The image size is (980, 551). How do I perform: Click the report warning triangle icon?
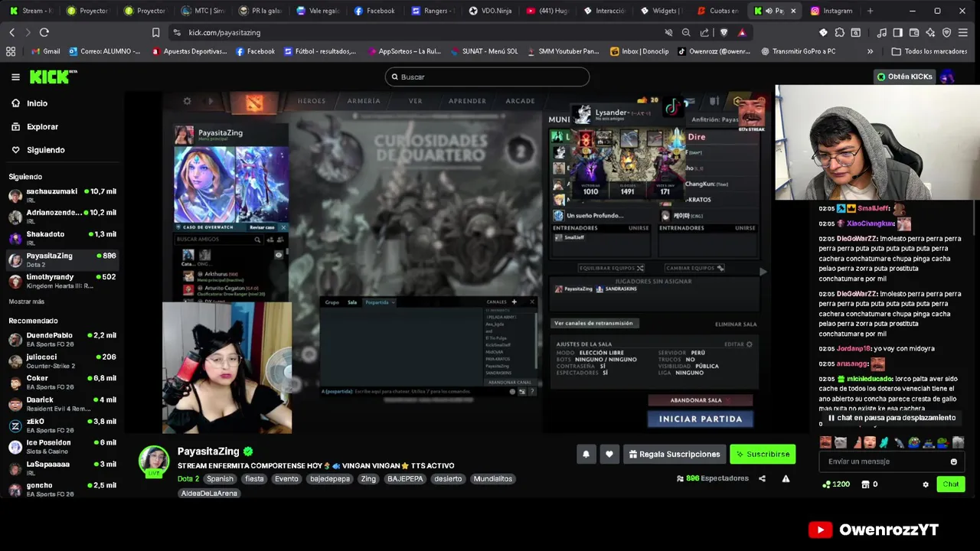786,478
